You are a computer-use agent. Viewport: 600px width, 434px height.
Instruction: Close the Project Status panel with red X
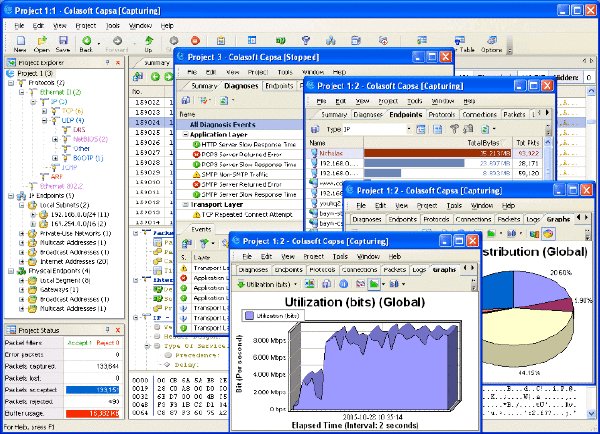118,330
